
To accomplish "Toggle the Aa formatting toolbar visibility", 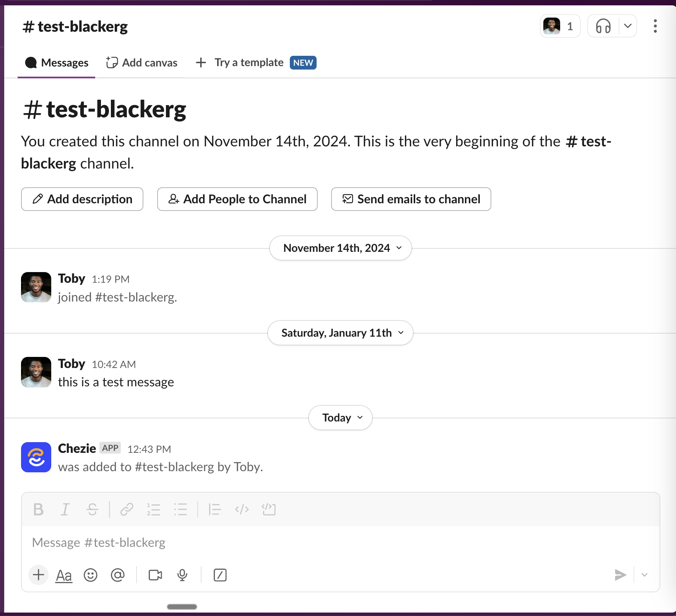I will [64, 575].
